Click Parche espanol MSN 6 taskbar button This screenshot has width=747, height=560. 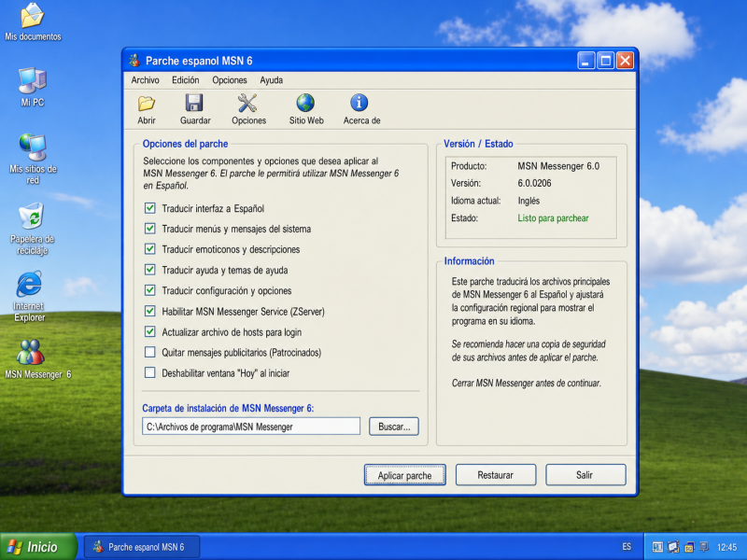click(142, 547)
